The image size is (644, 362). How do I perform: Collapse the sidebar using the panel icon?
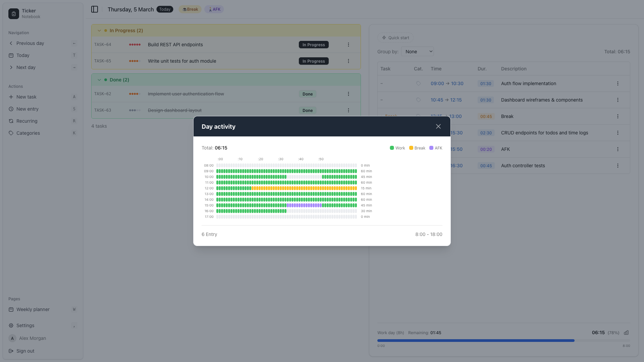point(94,9)
